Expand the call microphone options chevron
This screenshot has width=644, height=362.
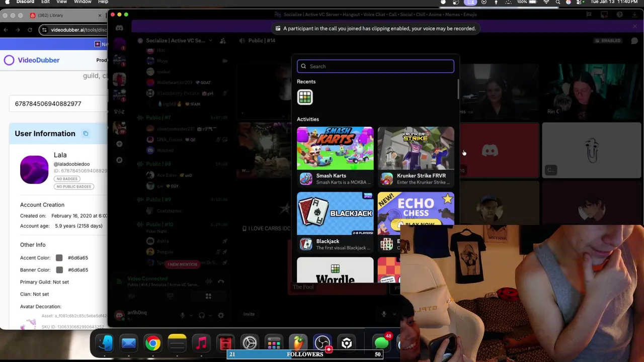click(394, 314)
